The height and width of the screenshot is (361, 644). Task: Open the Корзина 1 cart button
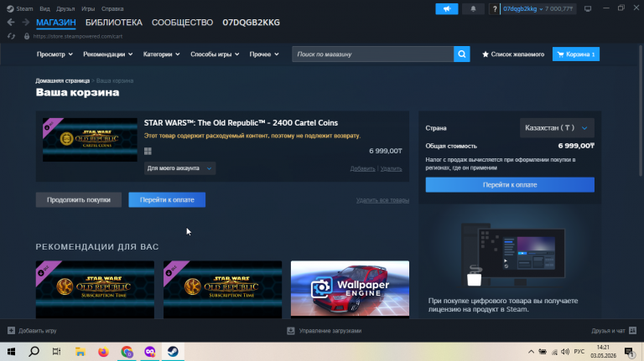[576, 54]
